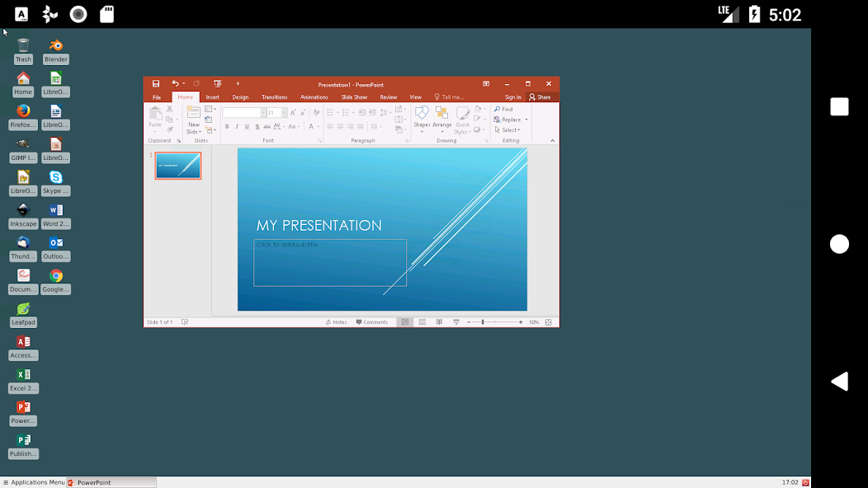Click the zoom slider in status bar
This screenshot has width=868, height=488.
[483, 322]
